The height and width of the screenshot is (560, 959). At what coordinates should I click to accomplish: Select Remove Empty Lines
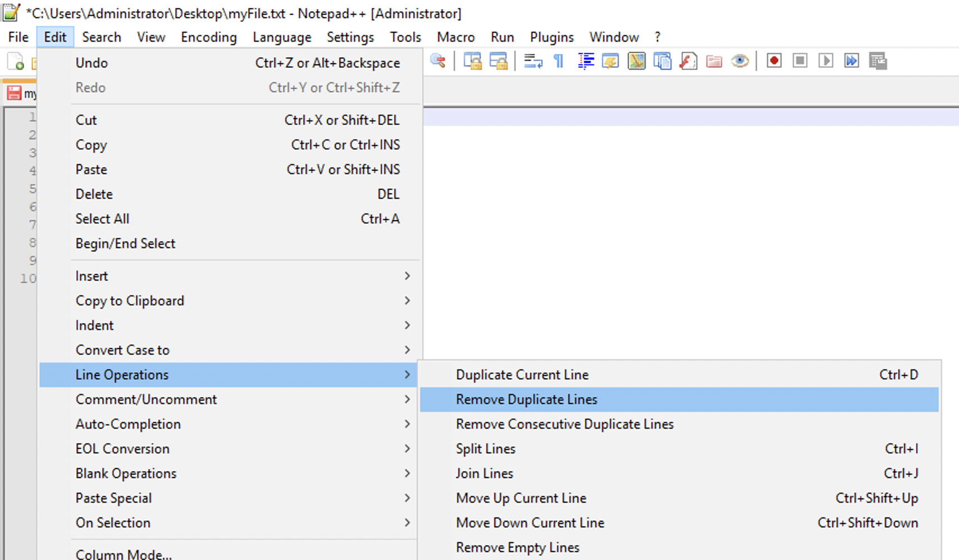click(x=517, y=547)
